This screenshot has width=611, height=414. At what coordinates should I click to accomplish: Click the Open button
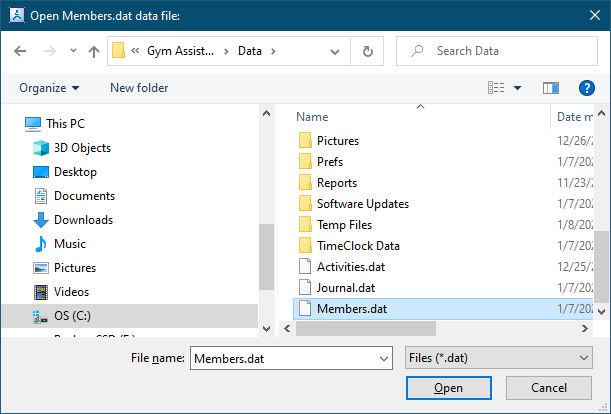448,388
